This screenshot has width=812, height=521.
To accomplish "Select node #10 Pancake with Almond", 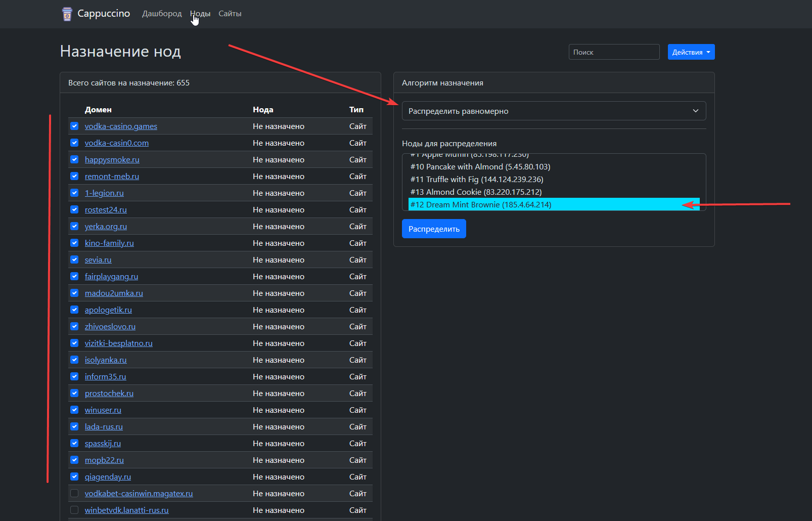I will pos(480,167).
